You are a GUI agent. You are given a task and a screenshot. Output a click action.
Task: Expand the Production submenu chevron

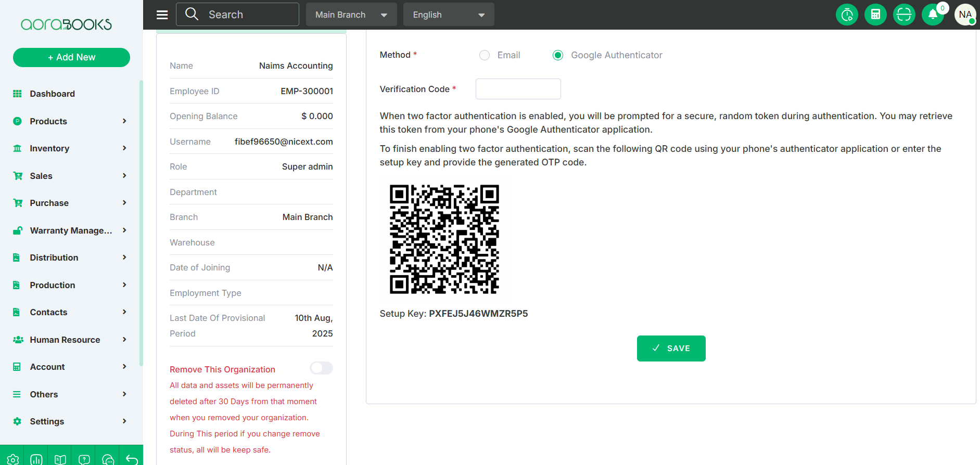pyautogui.click(x=124, y=285)
